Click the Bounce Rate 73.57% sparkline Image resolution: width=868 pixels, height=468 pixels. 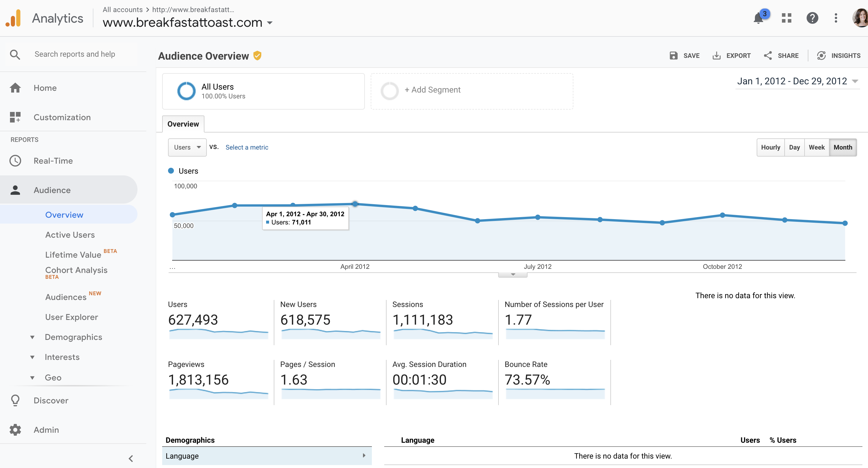tap(555, 394)
